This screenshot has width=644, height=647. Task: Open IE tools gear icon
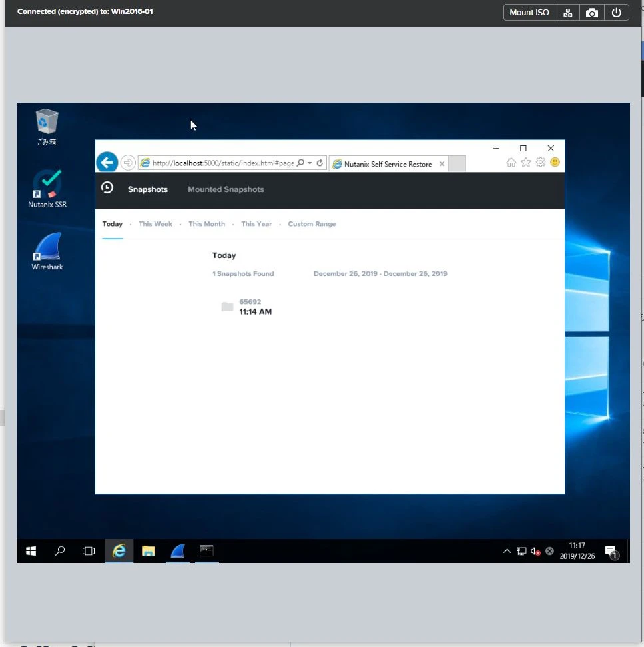point(541,162)
